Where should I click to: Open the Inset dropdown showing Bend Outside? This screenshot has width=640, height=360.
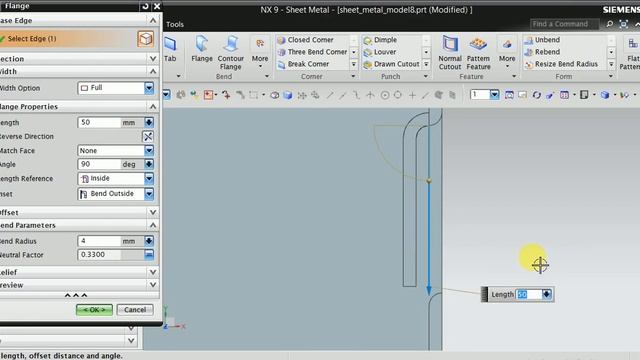pyautogui.click(x=116, y=194)
